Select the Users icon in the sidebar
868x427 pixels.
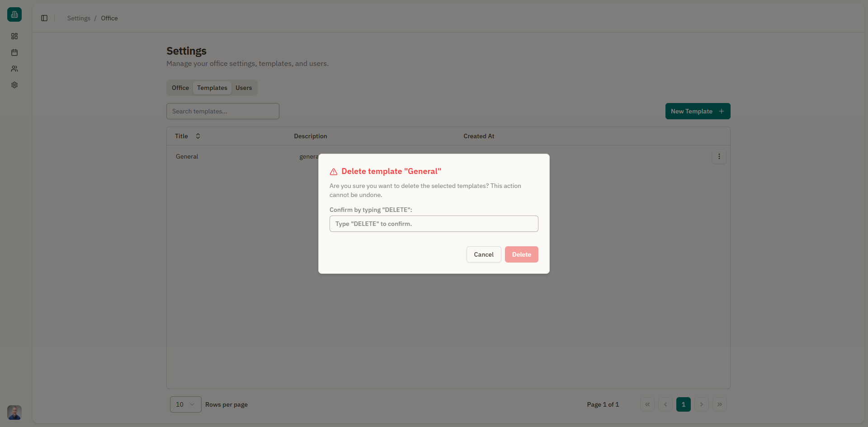14,69
